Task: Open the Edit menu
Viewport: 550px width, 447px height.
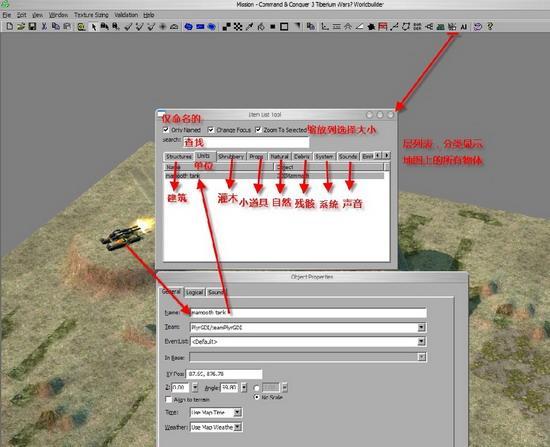Action: point(21,15)
